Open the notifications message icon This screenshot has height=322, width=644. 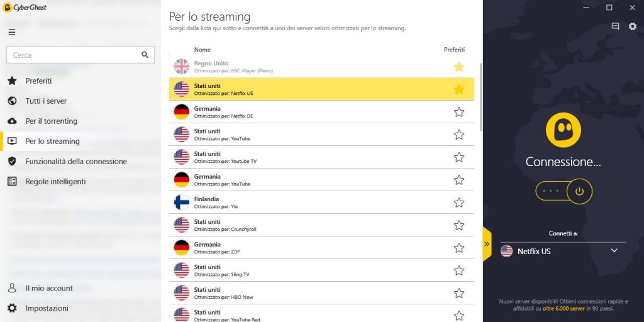pos(615,26)
